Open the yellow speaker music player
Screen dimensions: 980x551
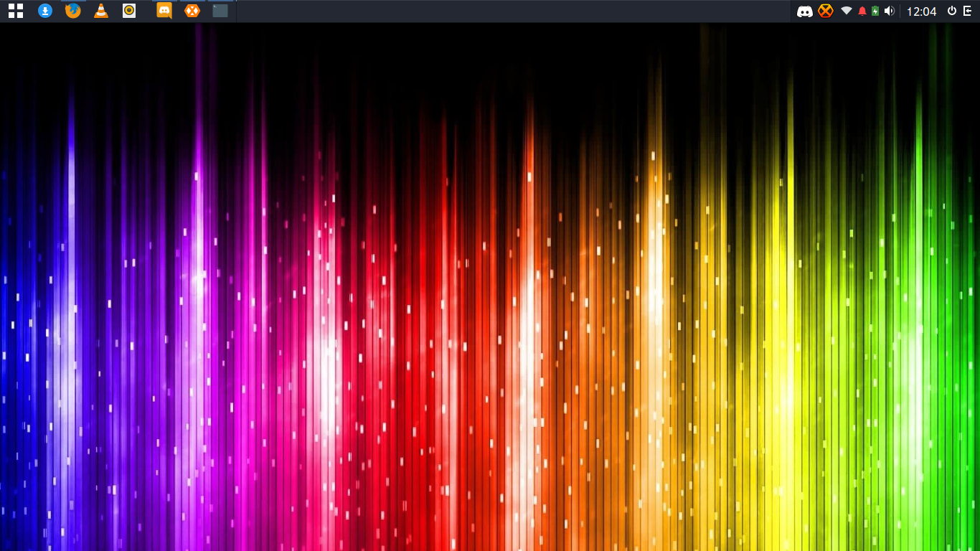coord(129,11)
